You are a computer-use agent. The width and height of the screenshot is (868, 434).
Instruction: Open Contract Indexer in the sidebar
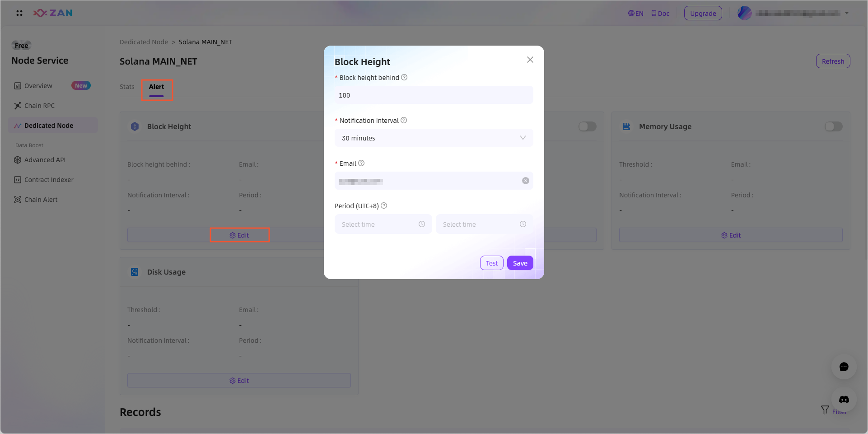tap(44, 180)
